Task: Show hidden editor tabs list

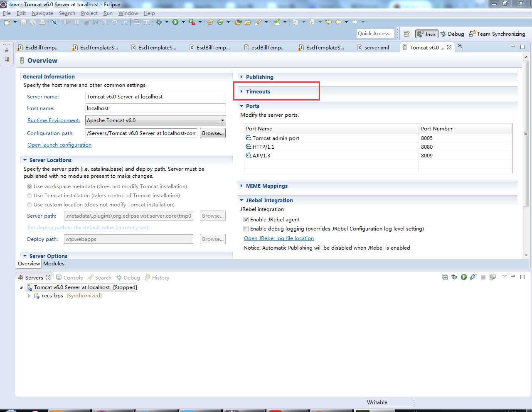Action: (461, 47)
